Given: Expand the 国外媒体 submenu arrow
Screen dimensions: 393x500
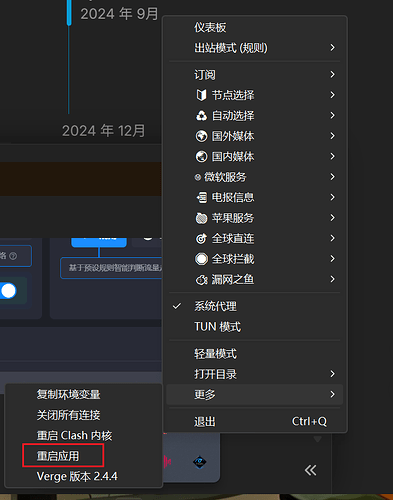Looking at the screenshot, I should point(332,136).
